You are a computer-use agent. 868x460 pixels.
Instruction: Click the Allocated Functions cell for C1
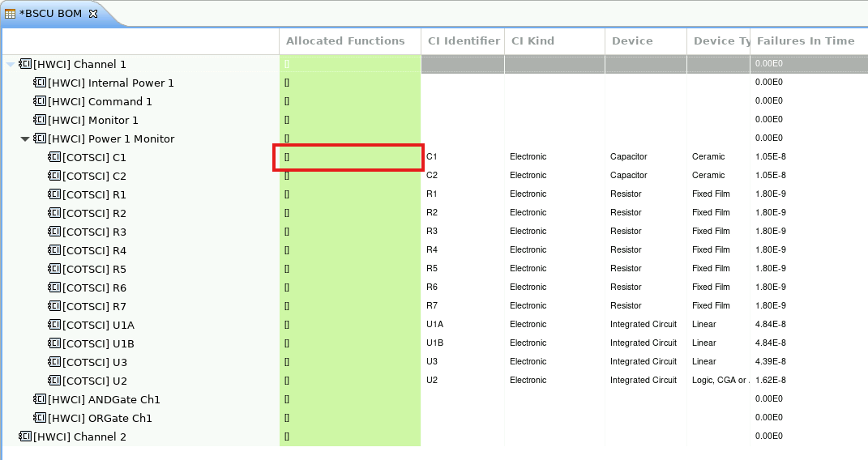pos(349,158)
